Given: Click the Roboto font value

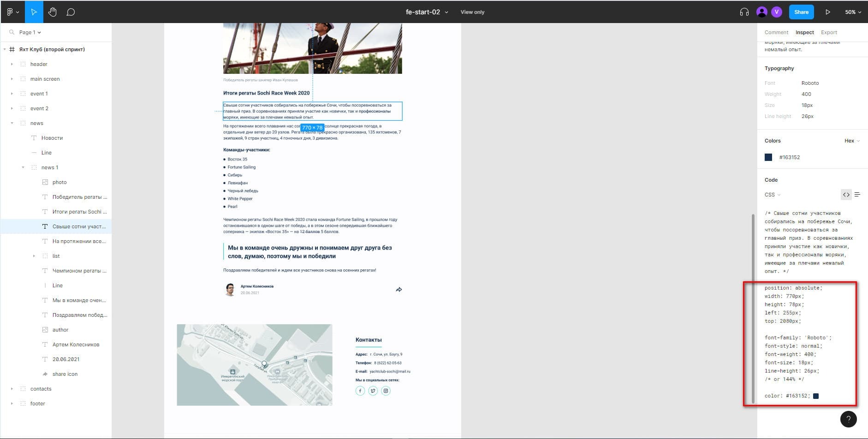Looking at the screenshot, I should (810, 83).
